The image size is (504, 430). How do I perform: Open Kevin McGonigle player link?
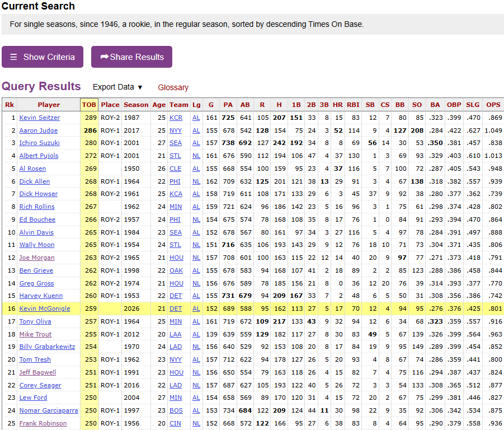(x=45, y=309)
